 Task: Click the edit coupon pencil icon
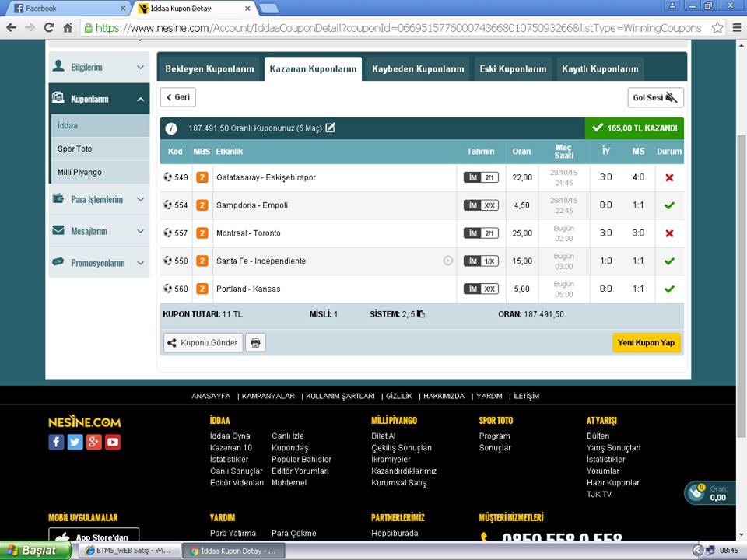330,128
